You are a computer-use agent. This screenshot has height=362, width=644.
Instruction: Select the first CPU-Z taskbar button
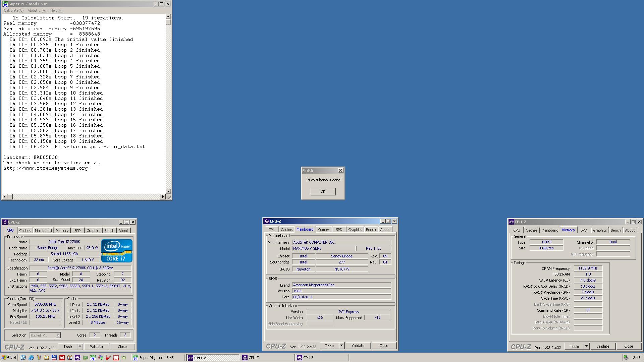point(213,358)
